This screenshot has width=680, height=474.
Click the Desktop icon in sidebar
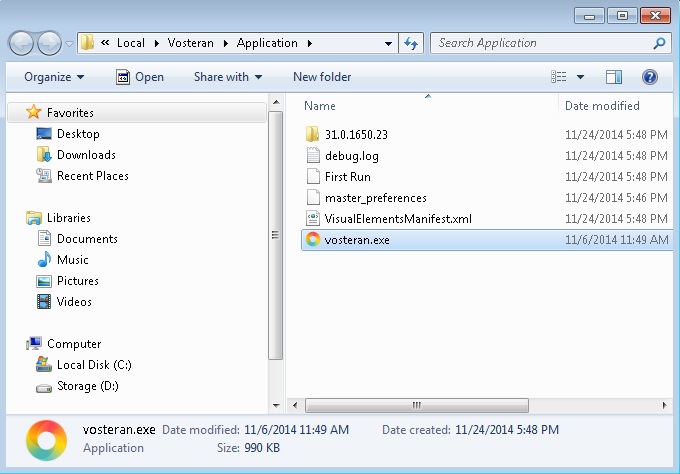44,134
